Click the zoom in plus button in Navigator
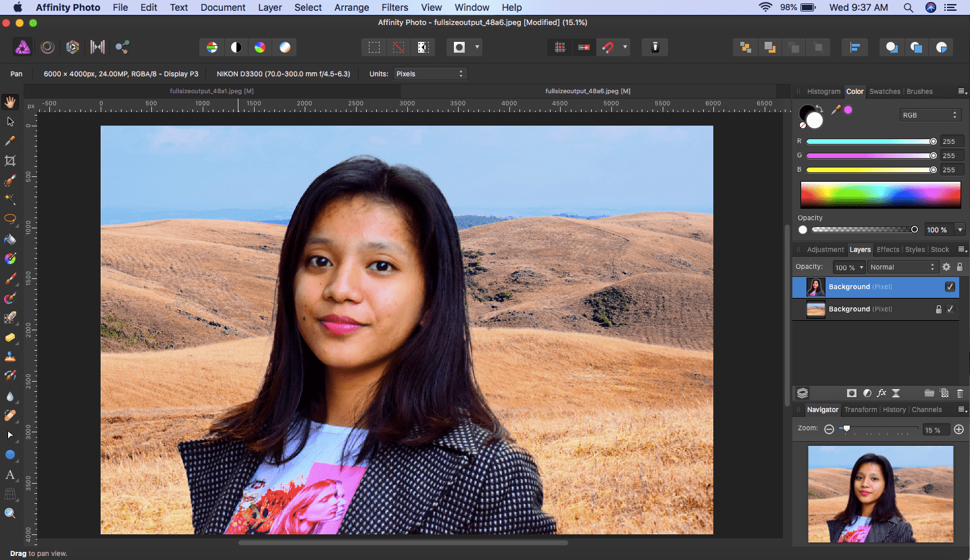Screen dimensions: 970x560 pos(959,429)
